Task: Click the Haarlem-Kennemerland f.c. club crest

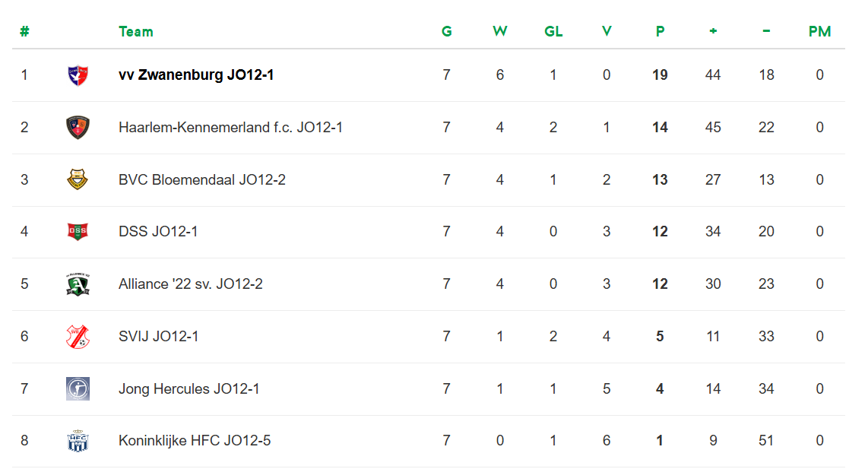Action: (x=78, y=128)
